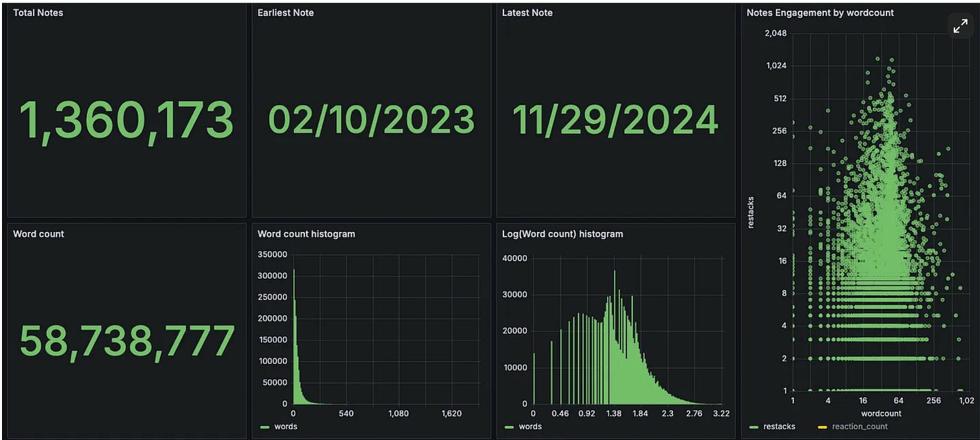This screenshot has width=980, height=440.
Task: Click the 150000 y-axis label
Action: [x=273, y=340]
